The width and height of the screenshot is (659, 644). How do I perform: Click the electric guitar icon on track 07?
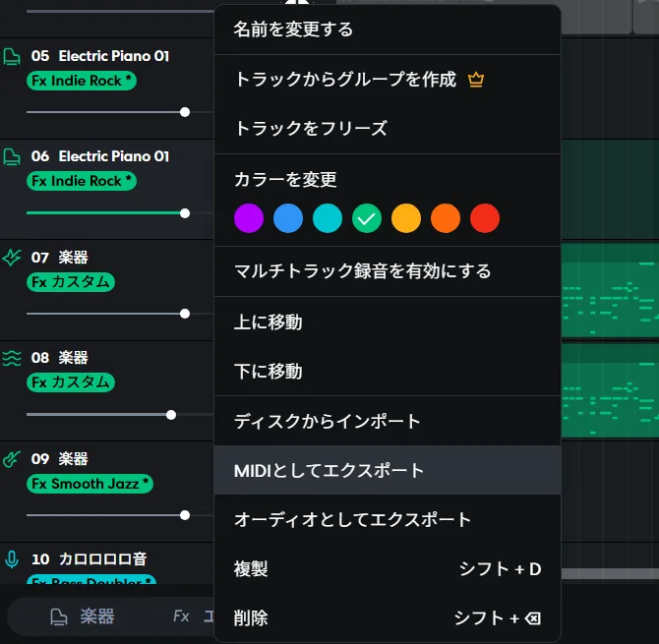12,257
